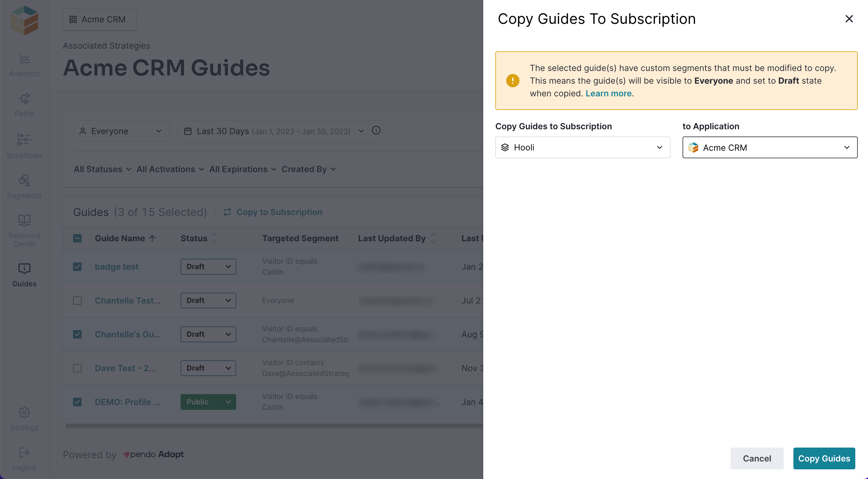Open Paths in the sidebar

coord(24,105)
